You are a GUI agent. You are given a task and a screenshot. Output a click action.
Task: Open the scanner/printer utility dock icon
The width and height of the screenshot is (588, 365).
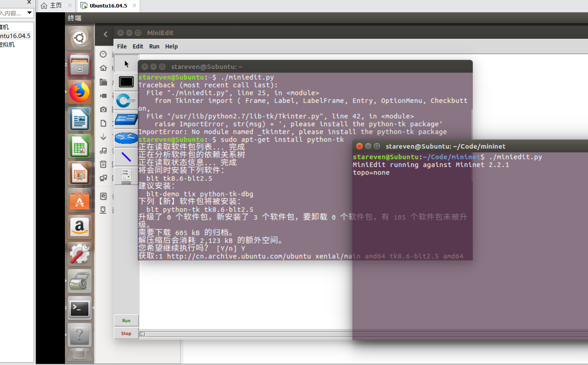pyautogui.click(x=80, y=281)
